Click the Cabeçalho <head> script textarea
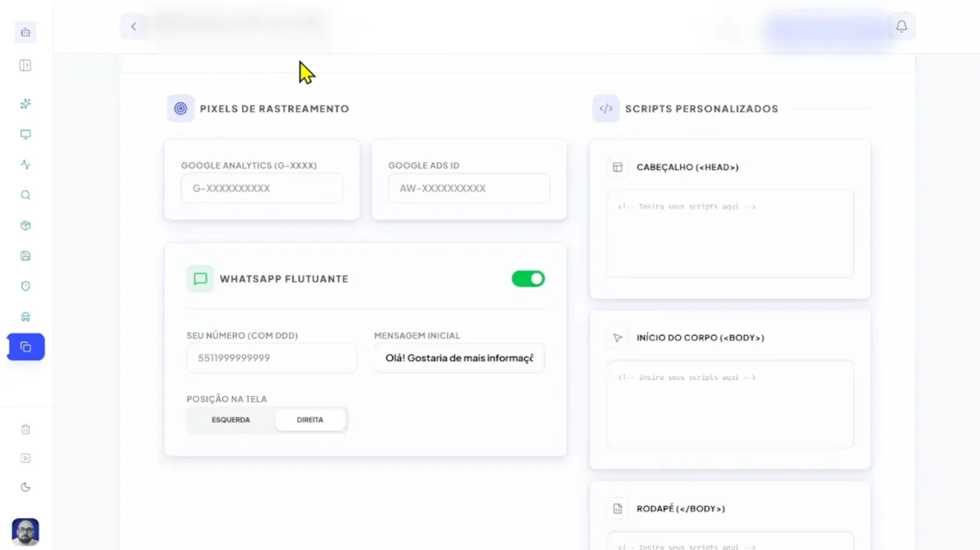The height and width of the screenshot is (550, 980). (x=729, y=235)
